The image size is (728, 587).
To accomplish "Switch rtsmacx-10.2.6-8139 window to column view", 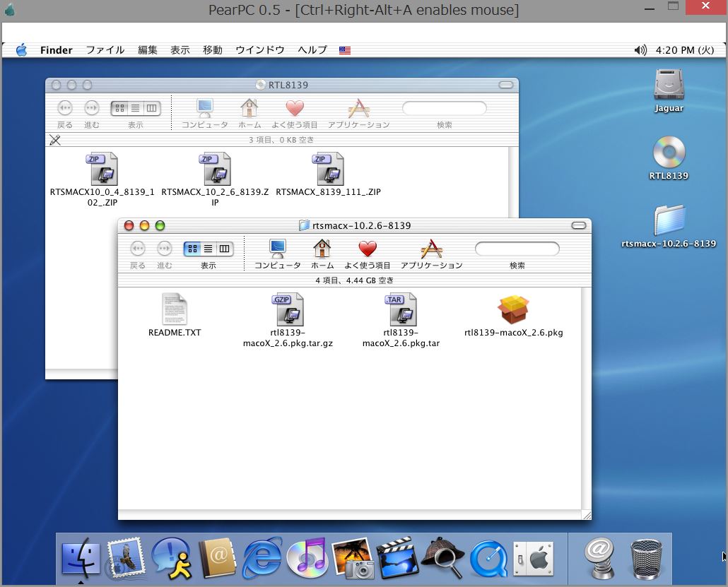I will pyautogui.click(x=225, y=249).
